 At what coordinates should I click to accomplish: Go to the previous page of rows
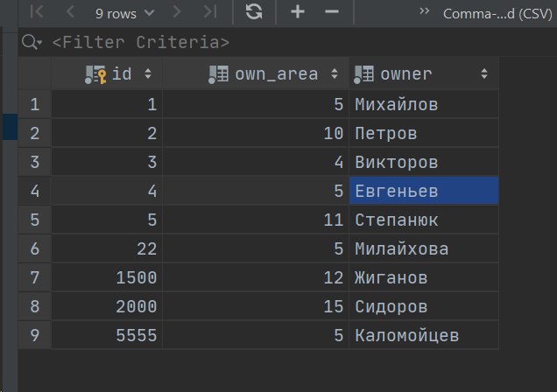(70, 12)
